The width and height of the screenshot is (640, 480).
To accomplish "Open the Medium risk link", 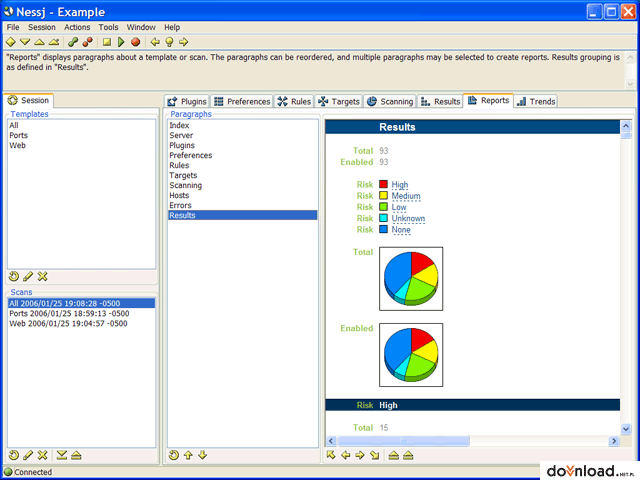I will [406, 196].
